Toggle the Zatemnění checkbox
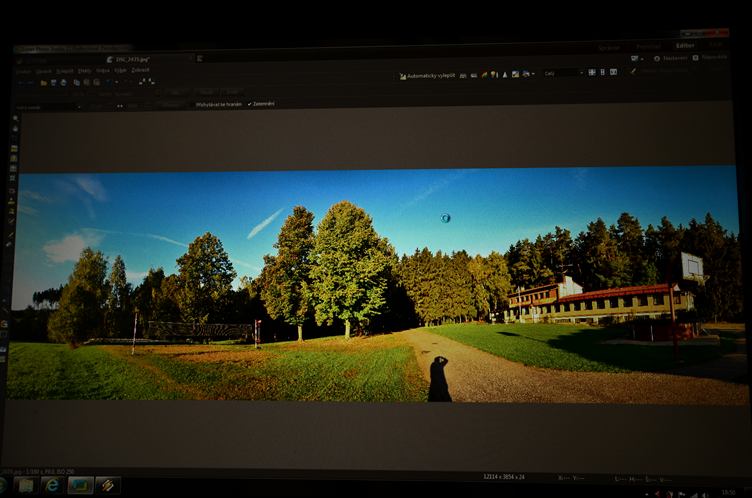The height and width of the screenshot is (498, 752). click(x=261, y=104)
